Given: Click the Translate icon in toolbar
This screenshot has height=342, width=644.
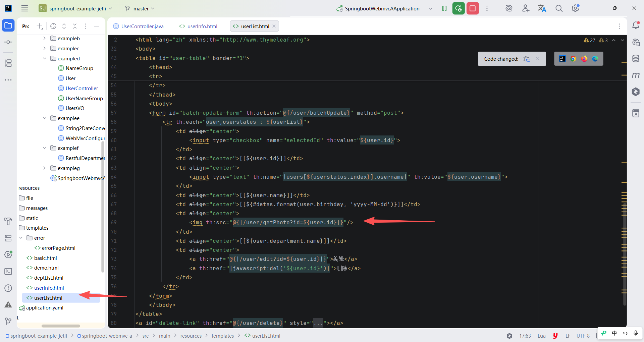Looking at the screenshot, I should click(542, 8).
